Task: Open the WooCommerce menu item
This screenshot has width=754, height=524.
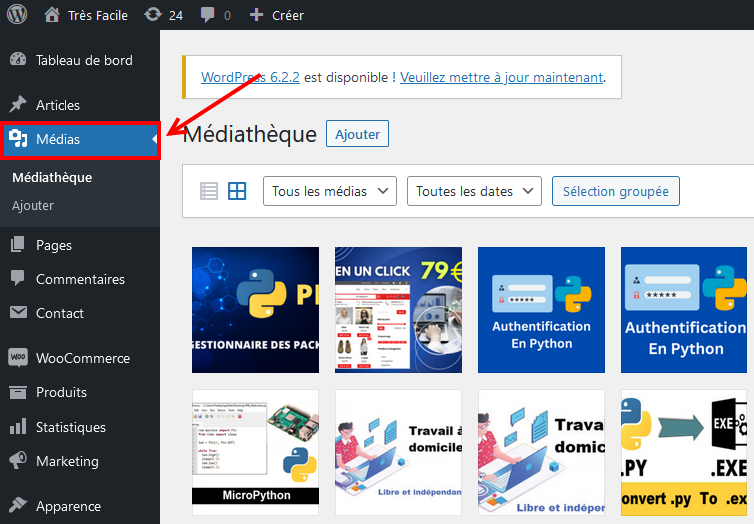Action: (x=83, y=358)
